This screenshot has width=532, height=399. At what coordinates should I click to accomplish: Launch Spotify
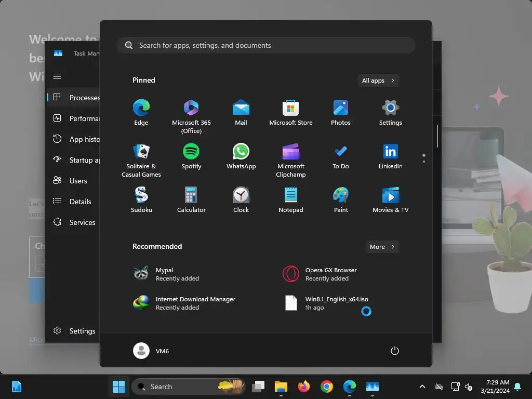pyautogui.click(x=191, y=156)
